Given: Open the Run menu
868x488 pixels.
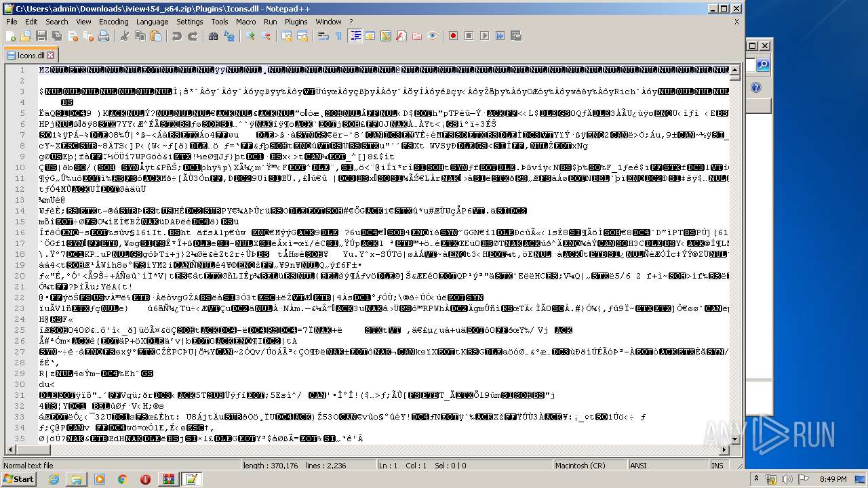Looking at the screenshot, I should tap(271, 22).
